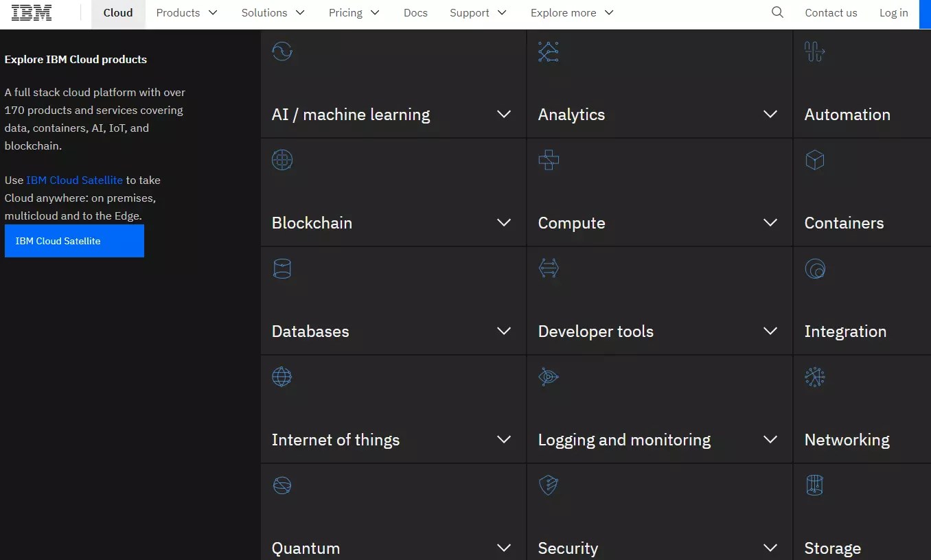
Task: Click the Internet of things globe icon
Action: click(x=282, y=377)
